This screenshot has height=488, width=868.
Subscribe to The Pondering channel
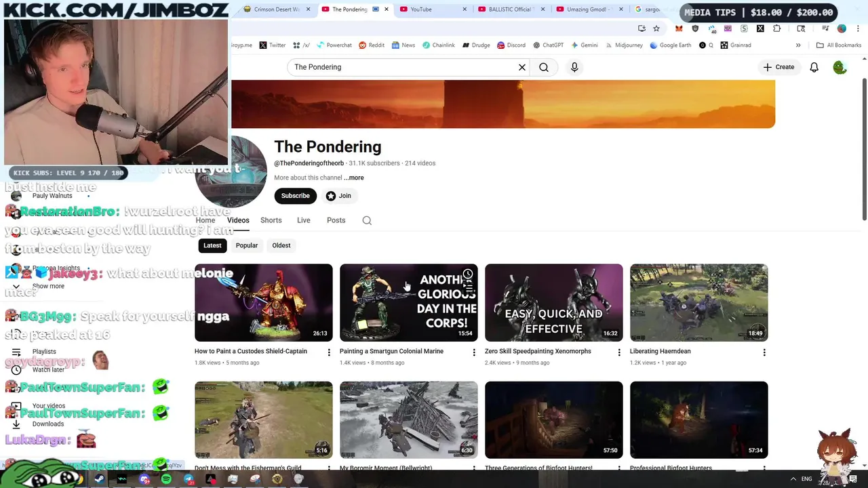295,196
